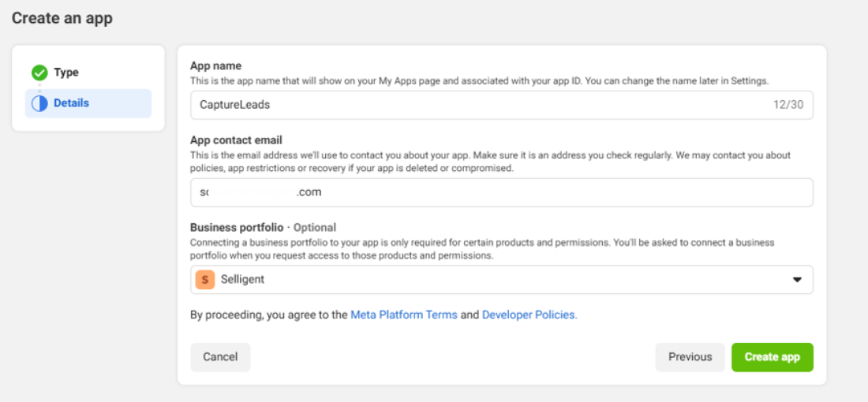Click the half-filled circle icon beside Details

click(x=39, y=103)
